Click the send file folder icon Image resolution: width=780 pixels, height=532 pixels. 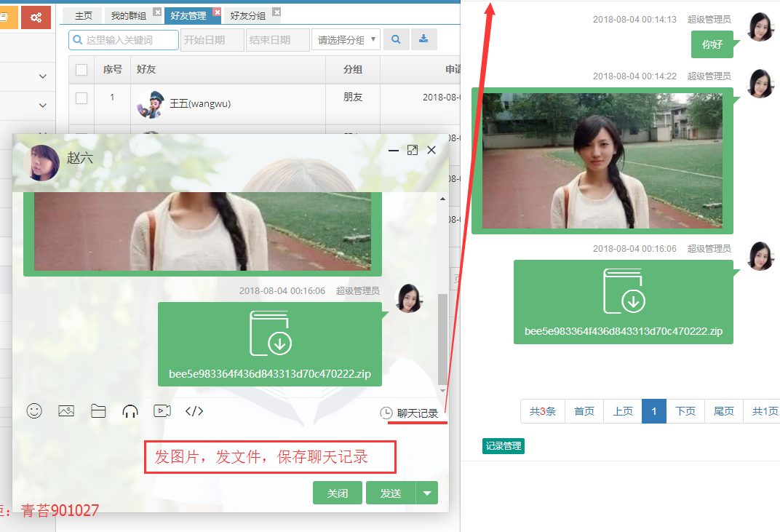coord(98,410)
